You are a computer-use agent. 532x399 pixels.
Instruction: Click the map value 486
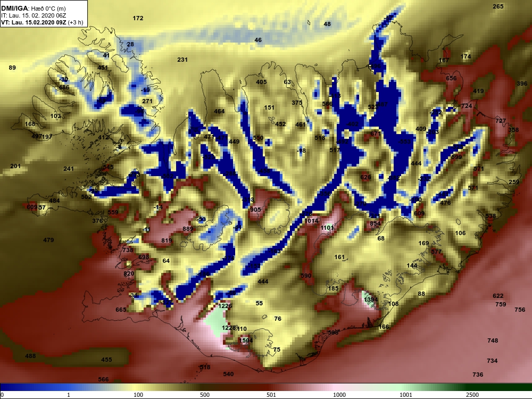[64, 88]
